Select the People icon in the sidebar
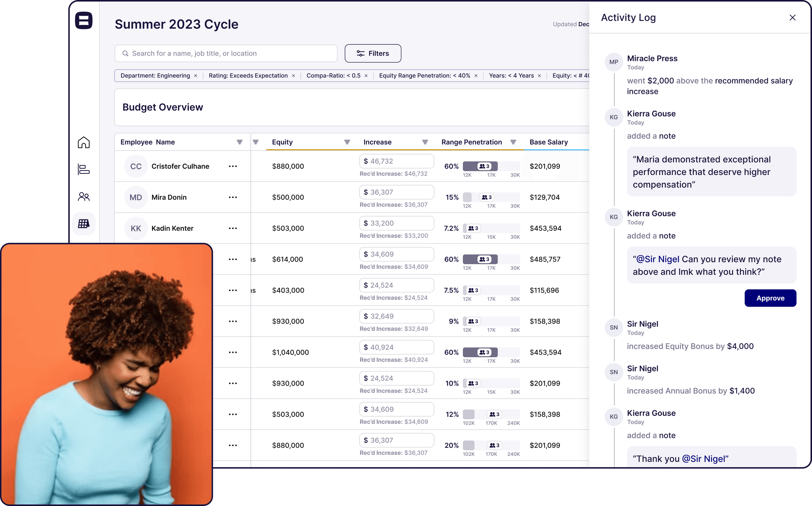812x506 pixels. (x=84, y=197)
